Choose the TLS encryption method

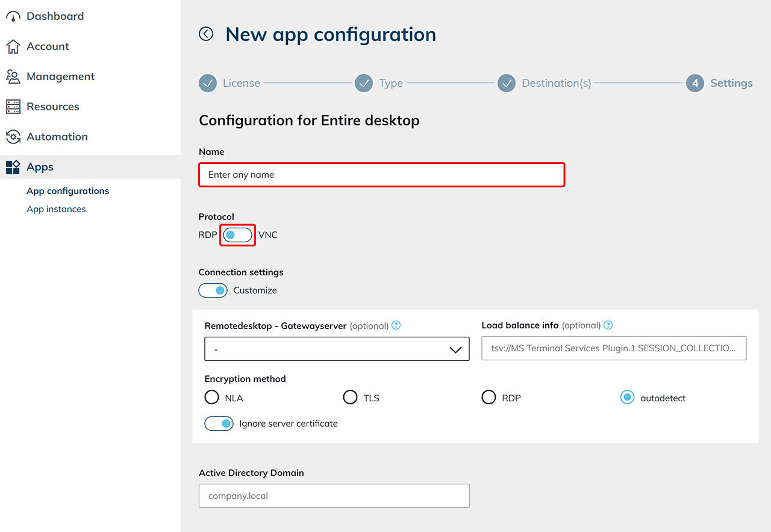351,398
